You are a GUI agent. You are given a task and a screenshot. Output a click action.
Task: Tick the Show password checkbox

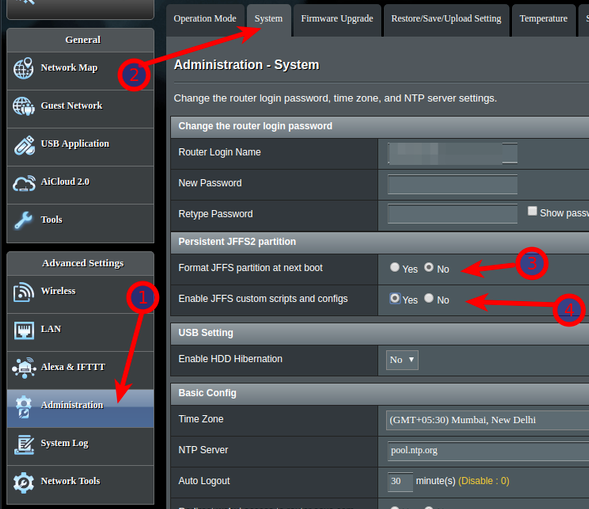coord(532,211)
